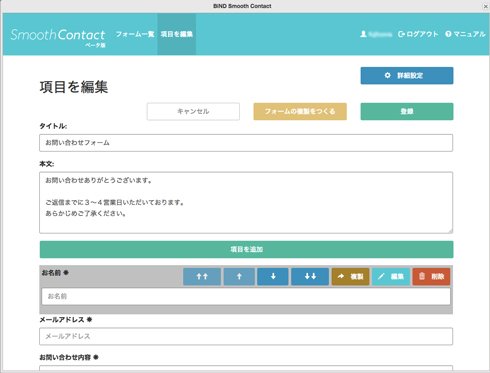Open the マニュアル help link
490x373 pixels.
pyautogui.click(x=465, y=34)
